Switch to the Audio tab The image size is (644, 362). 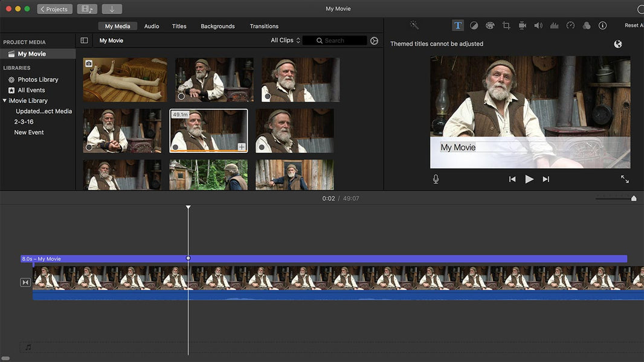pos(151,26)
